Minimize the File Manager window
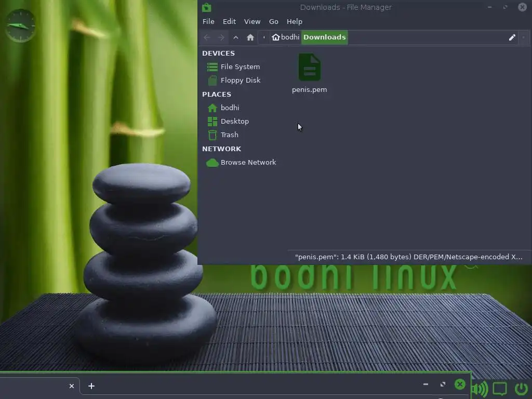Viewport: 532px width, 399px height. pos(489,7)
